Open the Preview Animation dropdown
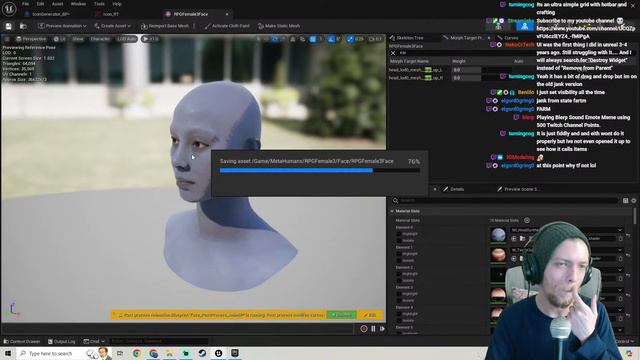 coord(62,26)
